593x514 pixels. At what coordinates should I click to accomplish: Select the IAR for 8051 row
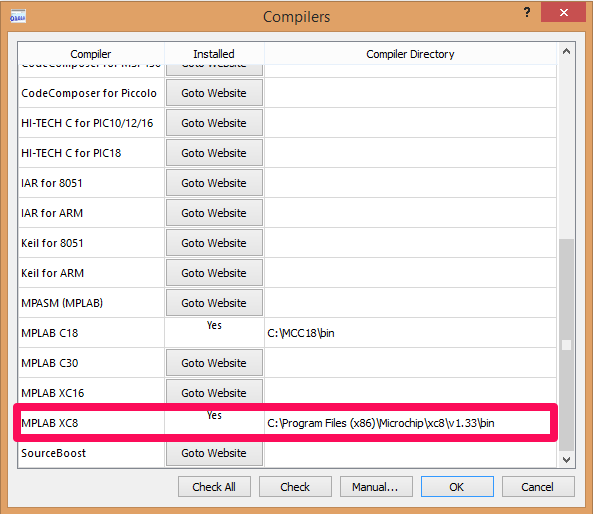pos(287,183)
